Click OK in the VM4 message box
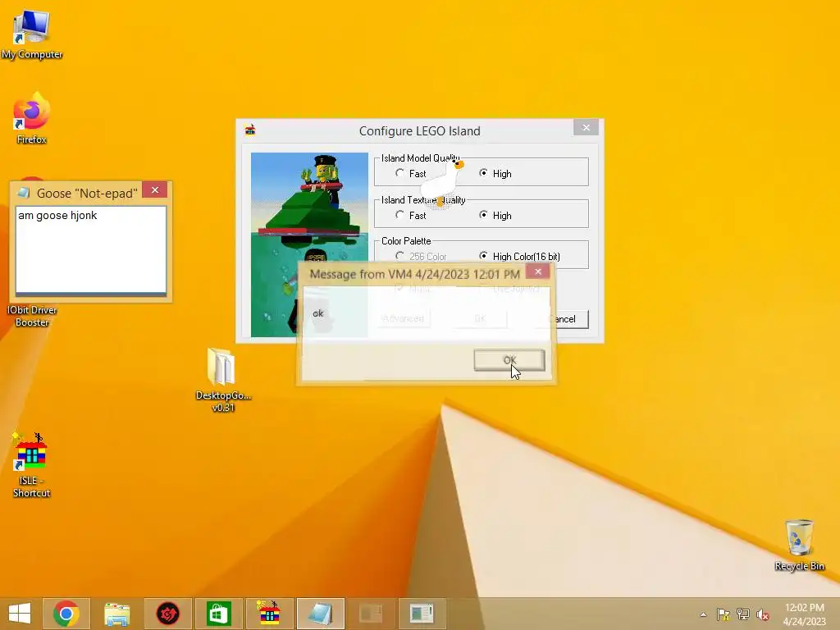The height and width of the screenshot is (630, 840). [x=509, y=360]
